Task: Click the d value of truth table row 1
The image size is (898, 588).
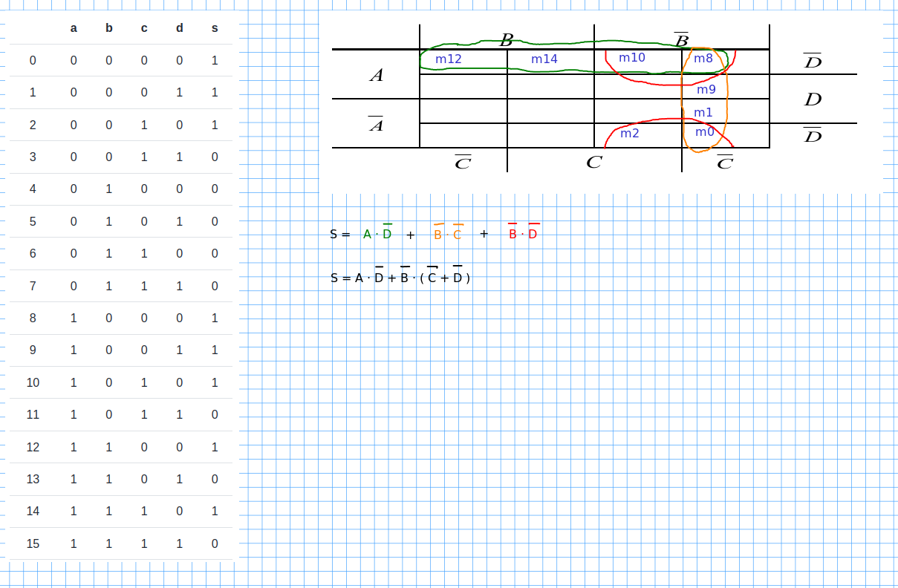Action: (180, 92)
